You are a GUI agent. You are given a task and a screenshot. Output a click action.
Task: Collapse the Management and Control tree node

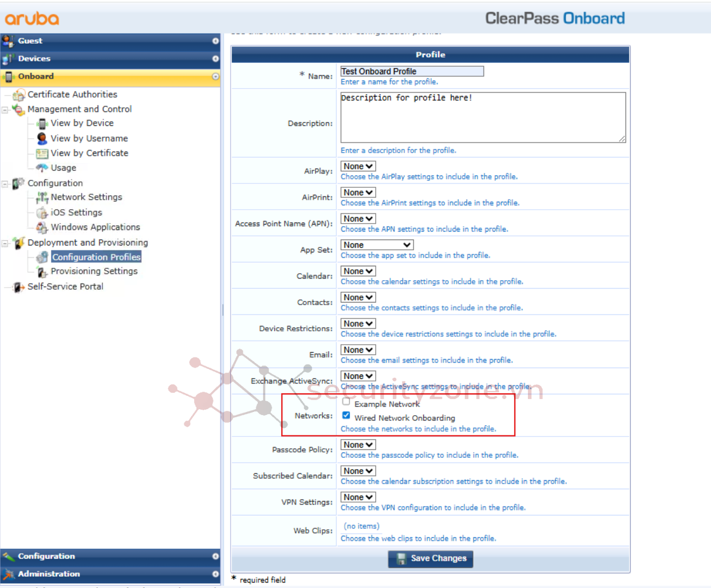[x=5, y=110]
